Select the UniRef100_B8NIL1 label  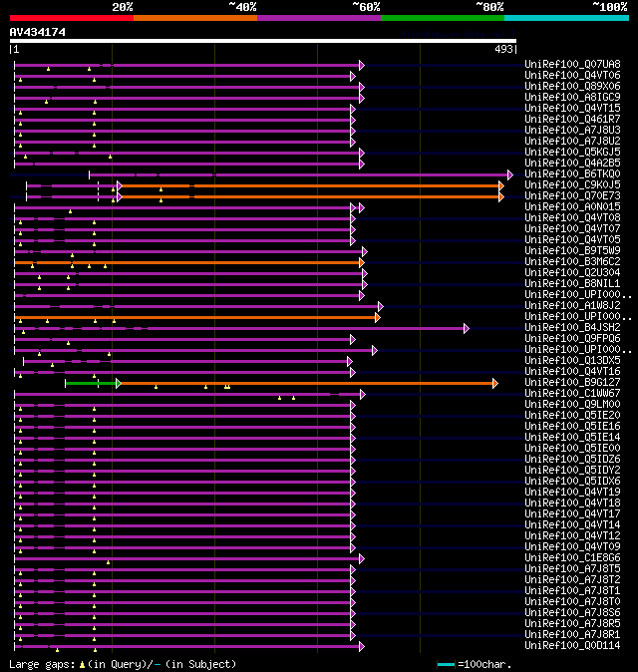572,284
